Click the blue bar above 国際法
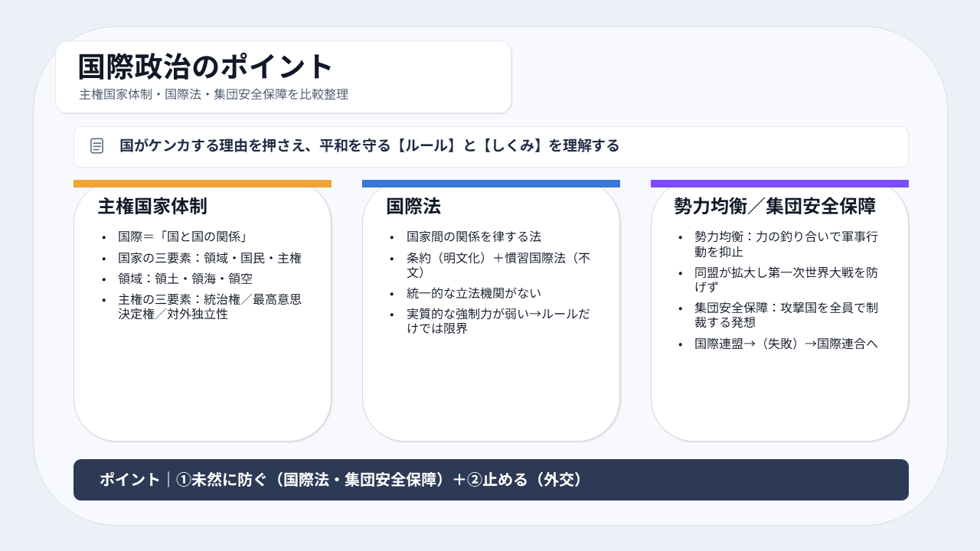 point(491,184)
